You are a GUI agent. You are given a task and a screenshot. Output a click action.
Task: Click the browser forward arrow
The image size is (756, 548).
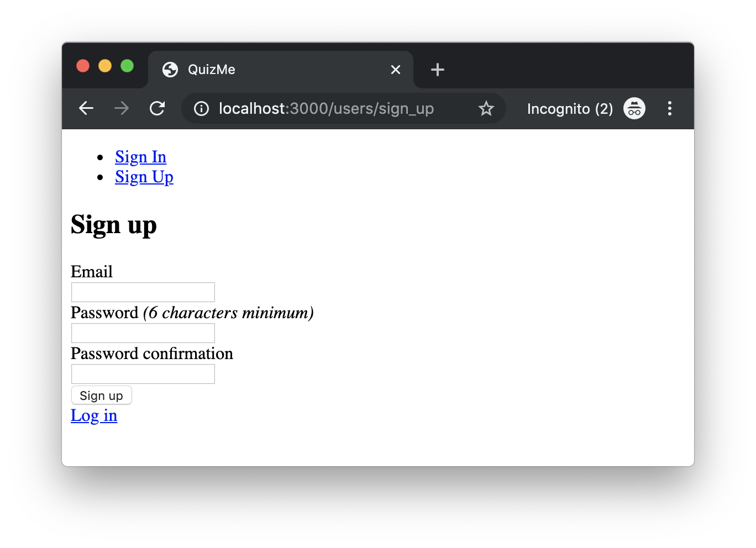point(122,108)
